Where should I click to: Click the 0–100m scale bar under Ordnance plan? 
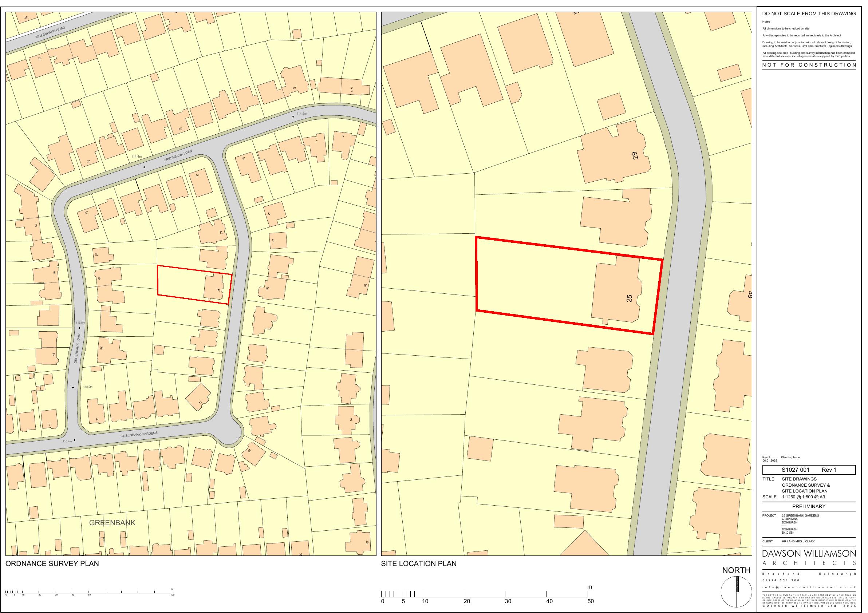tap(89, 592)
